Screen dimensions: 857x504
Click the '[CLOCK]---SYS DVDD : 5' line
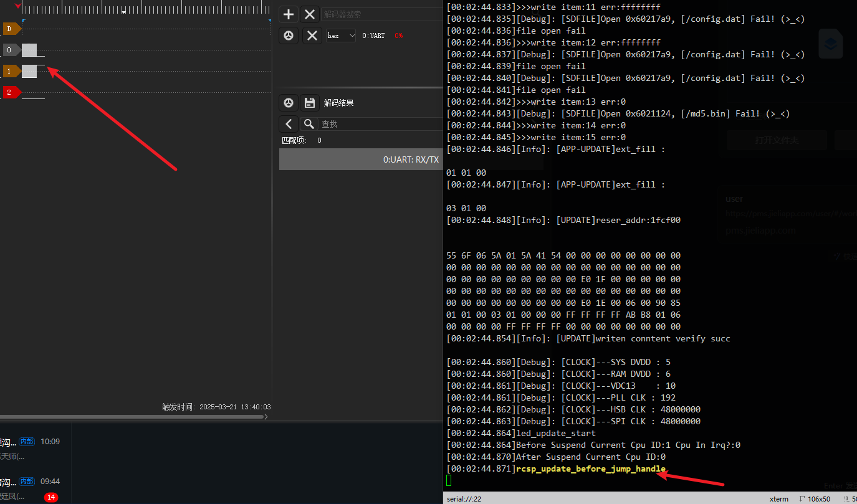pyautogui.click(x=558, y=363)
